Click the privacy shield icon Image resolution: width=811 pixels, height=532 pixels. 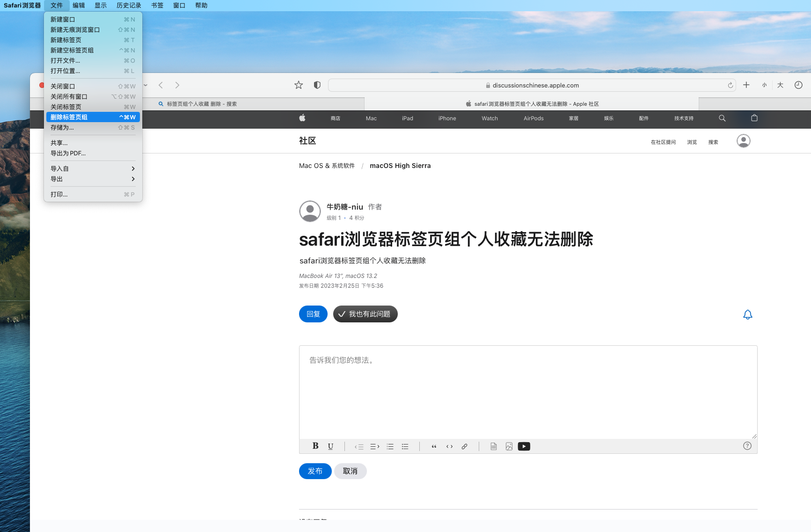tap(317, 85)
